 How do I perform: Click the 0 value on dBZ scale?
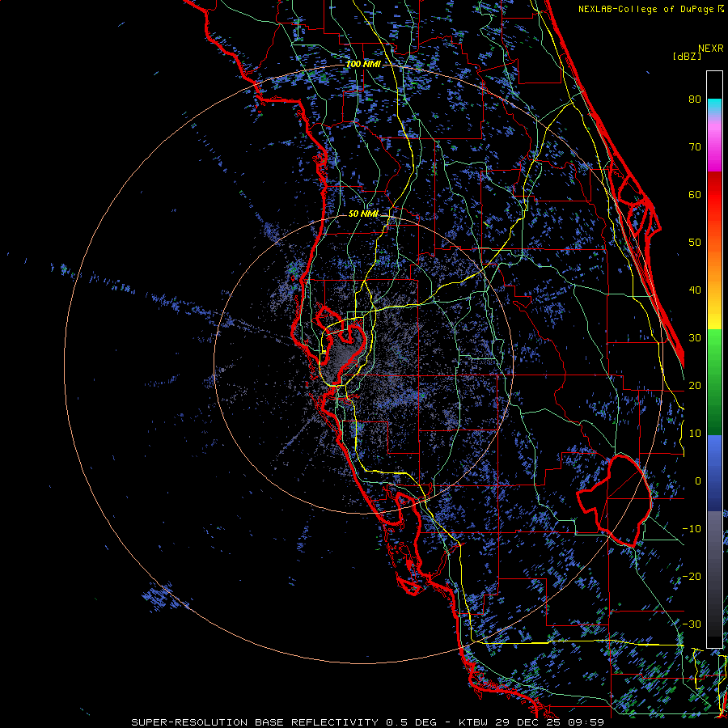point(698,481)
